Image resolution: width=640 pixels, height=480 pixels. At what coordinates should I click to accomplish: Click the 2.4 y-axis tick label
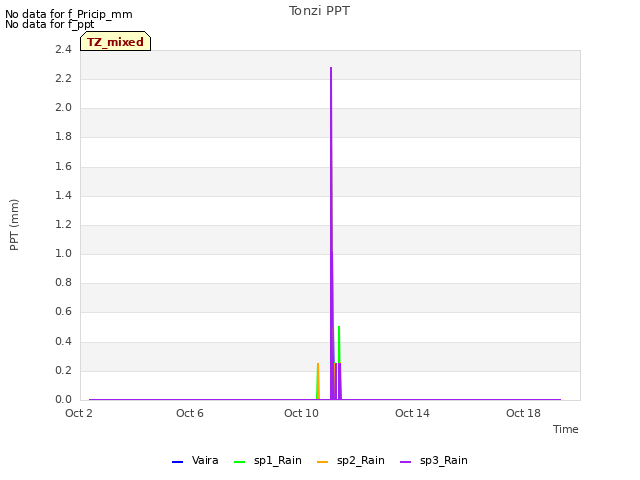(x=63, y=50)
